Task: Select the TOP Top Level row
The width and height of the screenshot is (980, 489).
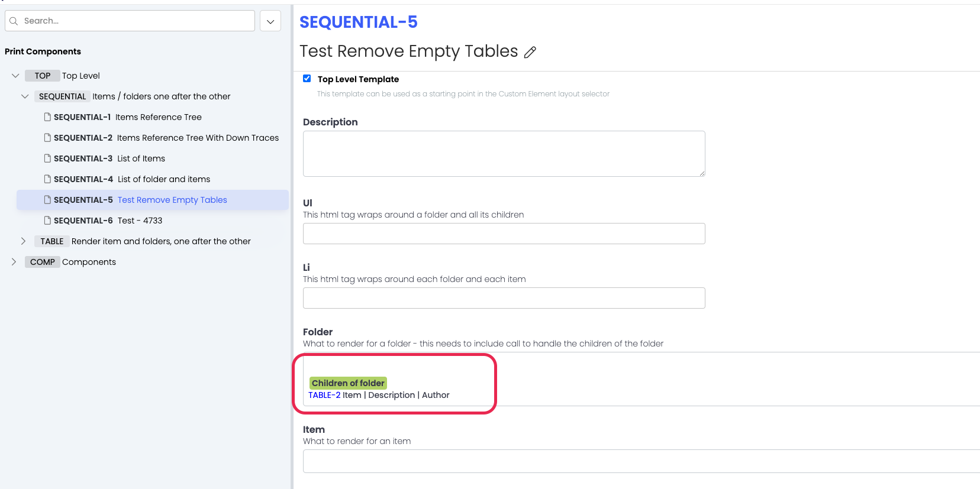Action: click(63, 76)
